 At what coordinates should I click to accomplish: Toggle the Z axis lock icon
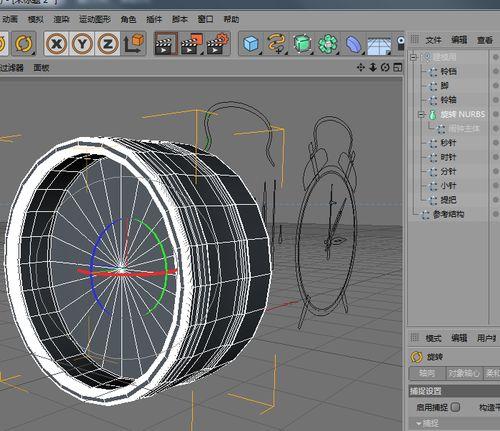click(x=108, y=44)
